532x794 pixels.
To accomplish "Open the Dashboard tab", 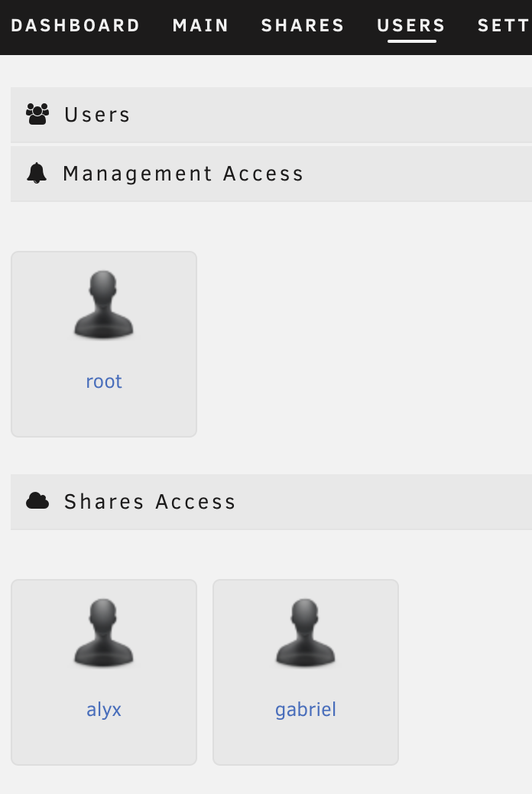I will pyautogui.click(x=76, y=25).
